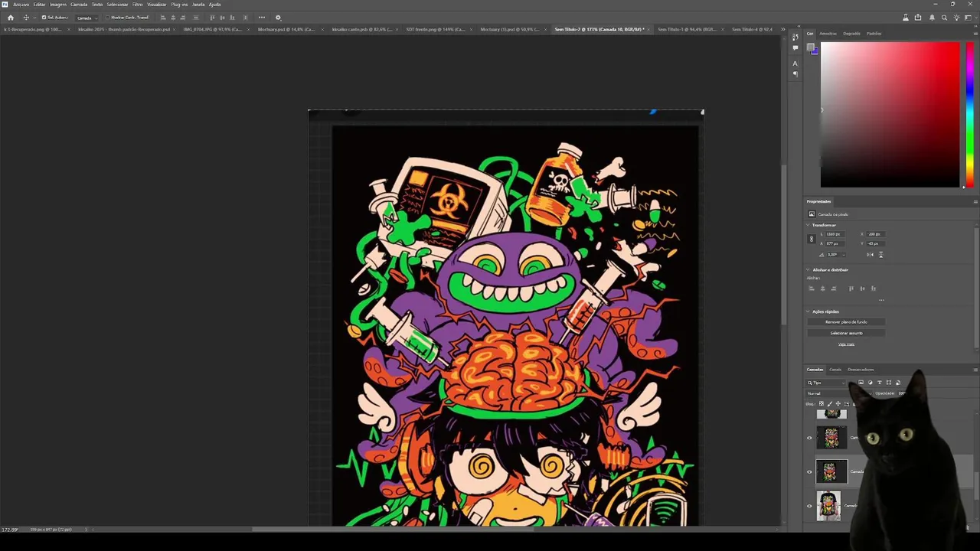This screenshot has width=980, height=551.
Task: Open the Normal blend mode dropdown
Action: tap(840, 393)
